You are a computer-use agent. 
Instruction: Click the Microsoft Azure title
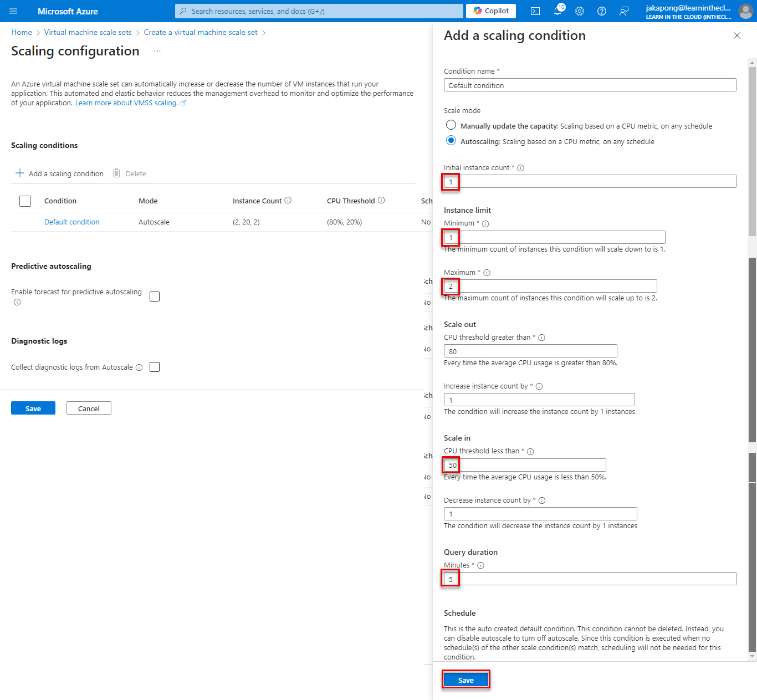pos(68,11)
